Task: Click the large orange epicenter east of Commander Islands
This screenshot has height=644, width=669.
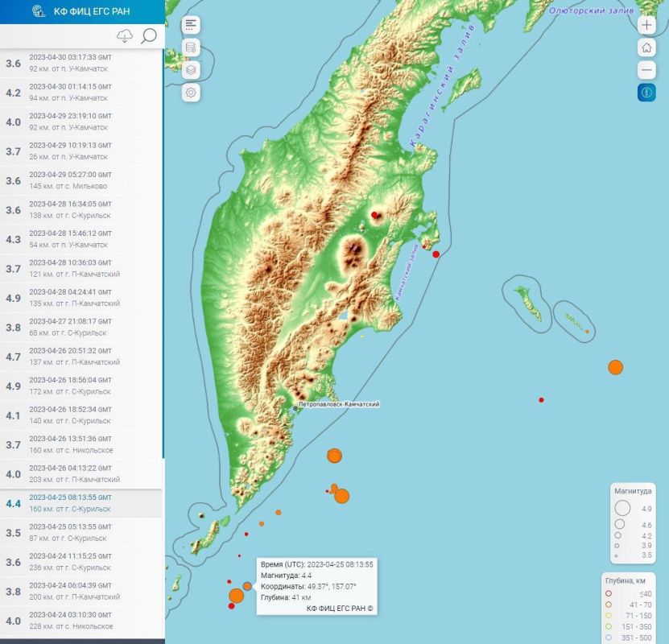Action: coord(615,367)
